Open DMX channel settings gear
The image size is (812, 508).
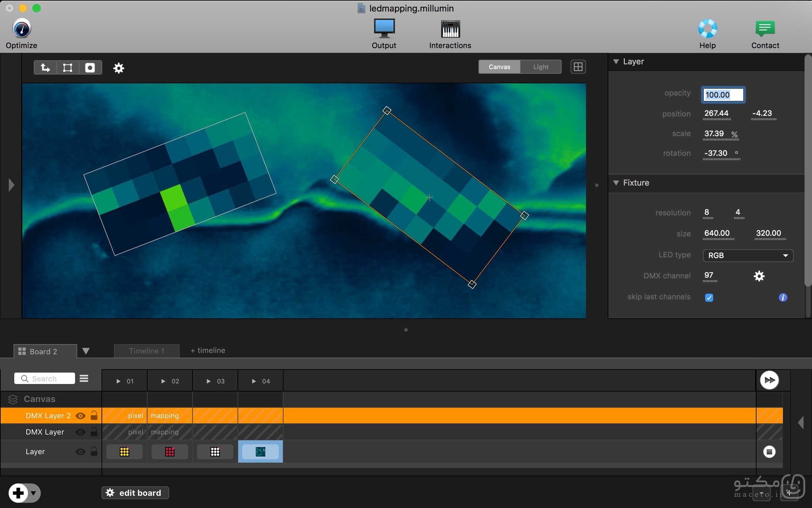(759, 276)
